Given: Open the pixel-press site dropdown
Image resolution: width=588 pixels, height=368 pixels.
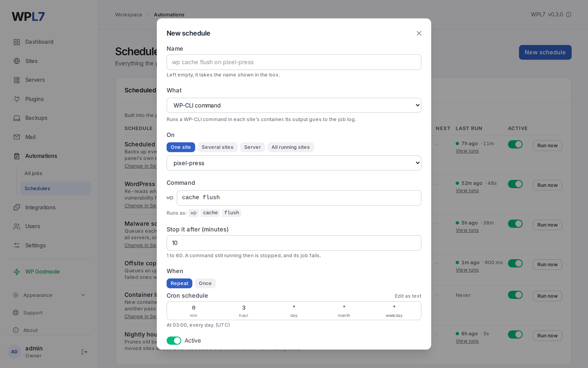Looking at the screenshot, I should [x=294, y=163].
